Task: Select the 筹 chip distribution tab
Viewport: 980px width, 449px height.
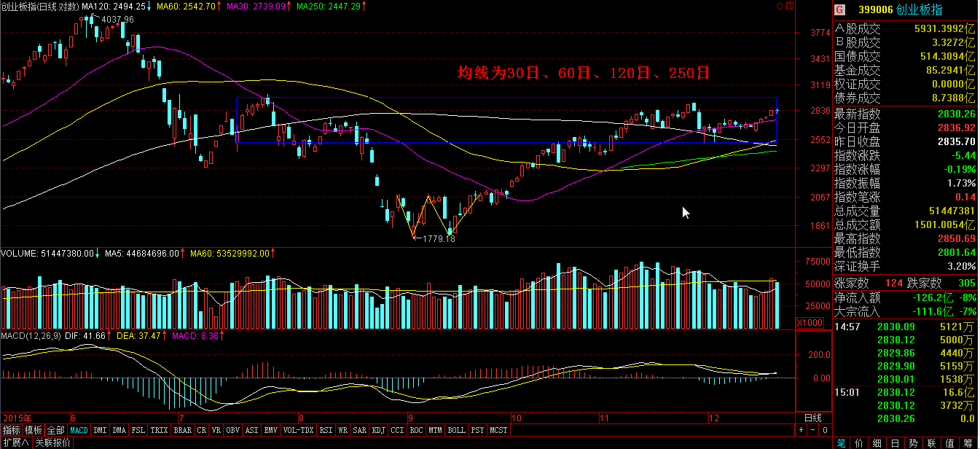Action: [968, 442]
